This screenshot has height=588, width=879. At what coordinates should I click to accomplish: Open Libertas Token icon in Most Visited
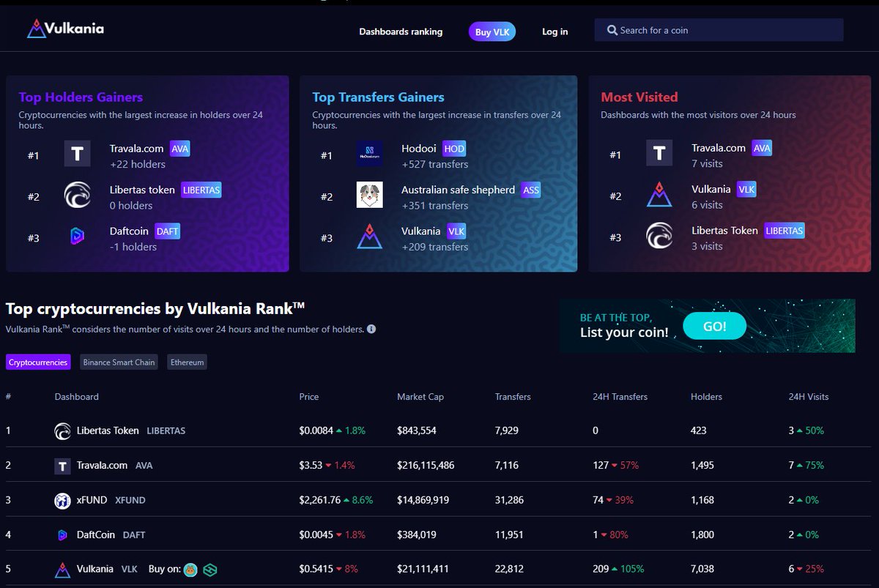[659, 236]
